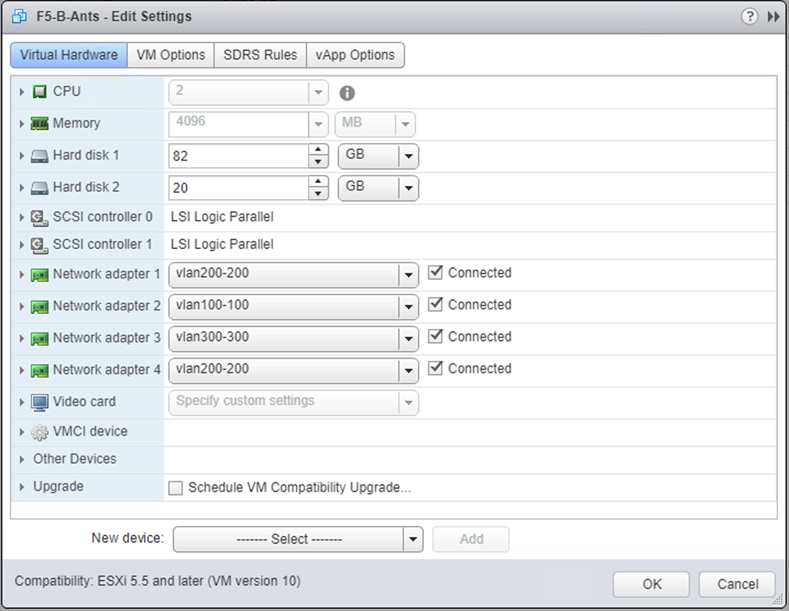The width and height of the screenshot is (789, 611).
Task: Decrease Hard disk 2 size with down arrow
Action: 318,194
